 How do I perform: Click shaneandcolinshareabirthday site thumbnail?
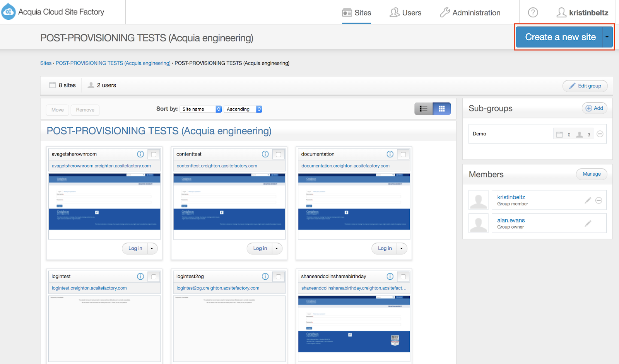(x=354, y=328)
